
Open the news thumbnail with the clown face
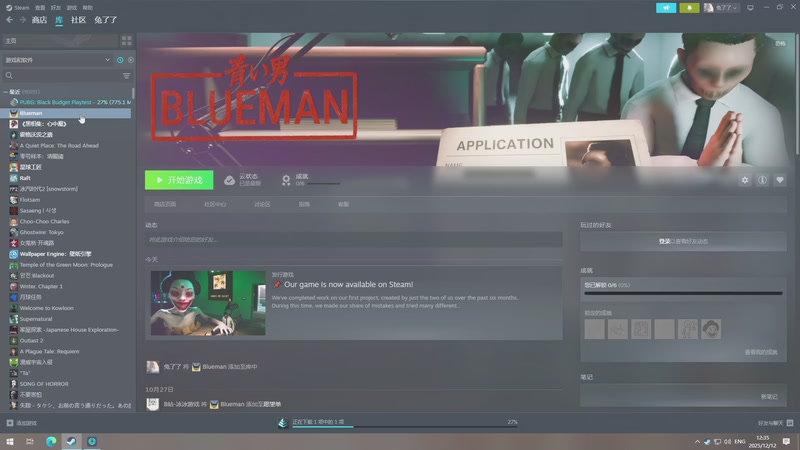(x=208, y=303)
